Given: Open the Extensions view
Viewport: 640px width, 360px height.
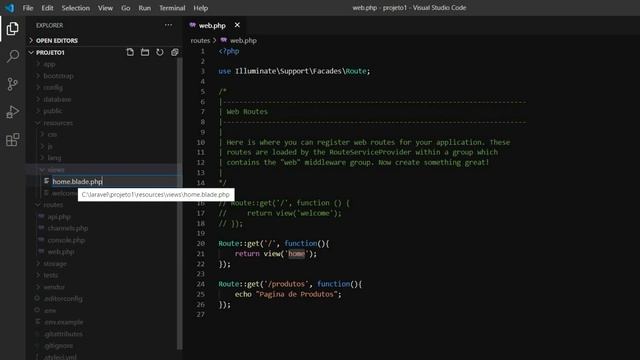Looking at the screenshot, I should (12, 140).
